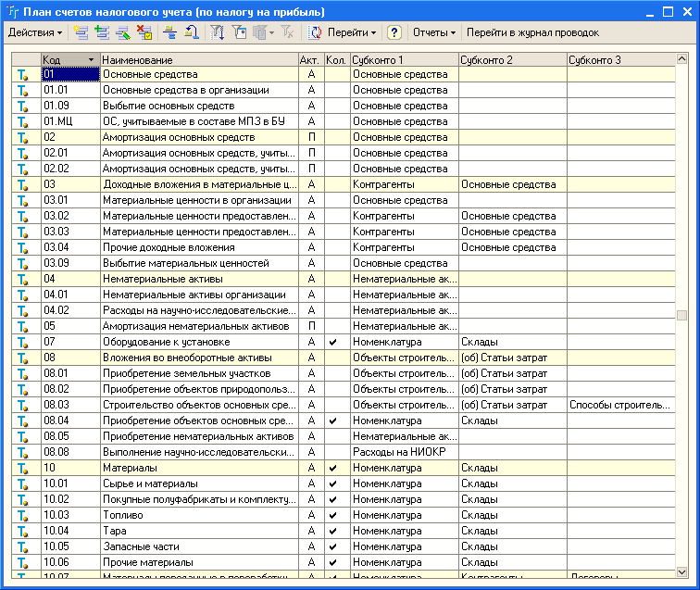Click the Субконто 1 column header
Screen dimensions: 700x590
click(x=405, y=59)
